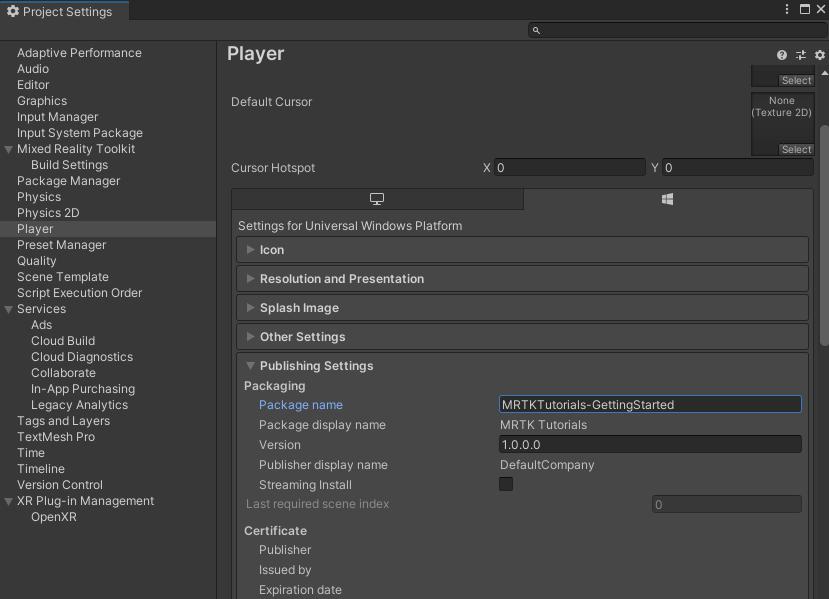The image size is (829, 599).
Task: Open Graphics settings
Action: point(42,101)
